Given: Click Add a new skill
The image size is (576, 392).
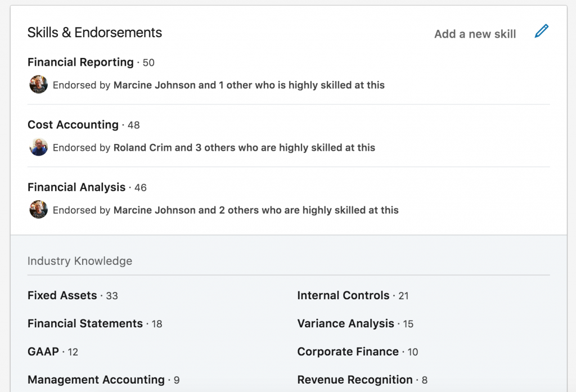Looking at the screenshot, I should point(475,34).
